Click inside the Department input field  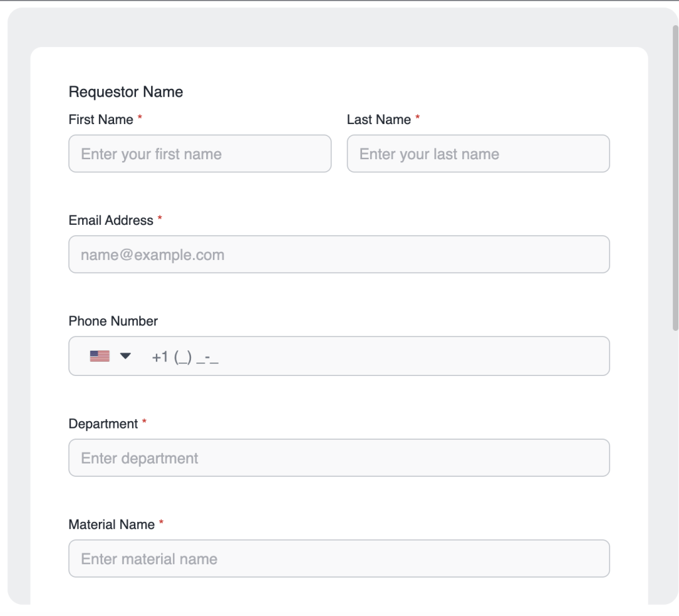click(x=339, y=458)
